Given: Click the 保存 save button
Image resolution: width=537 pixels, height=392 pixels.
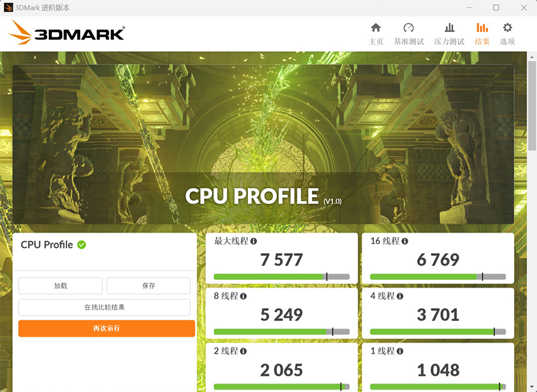Looking at the screenshot, I should coord(148,286).
